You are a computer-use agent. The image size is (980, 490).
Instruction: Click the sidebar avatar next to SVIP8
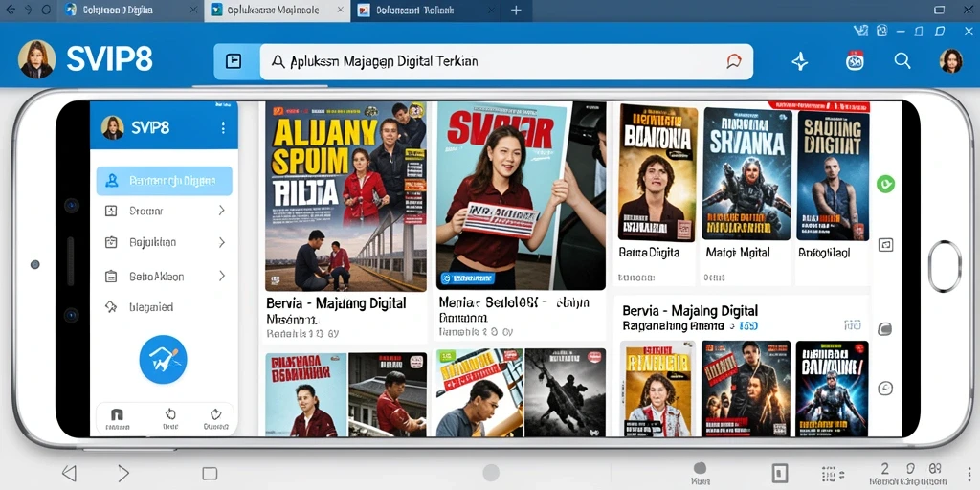pos(113,127)
